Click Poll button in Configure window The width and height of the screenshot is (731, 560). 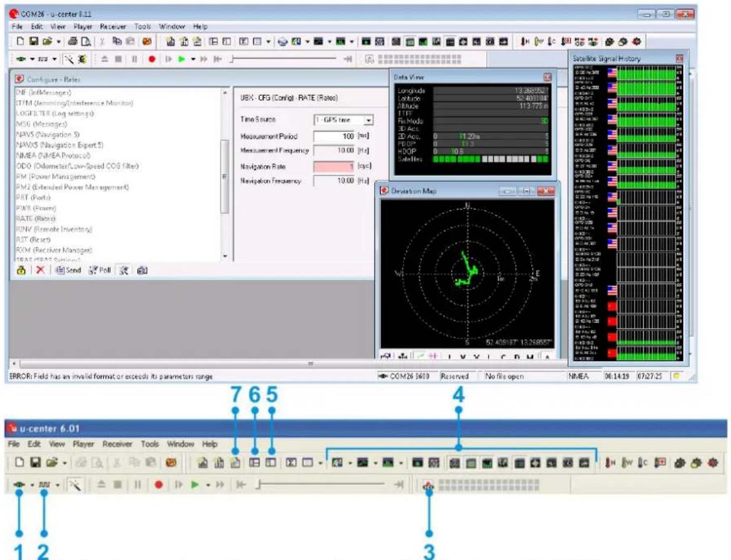coord(100,270)
